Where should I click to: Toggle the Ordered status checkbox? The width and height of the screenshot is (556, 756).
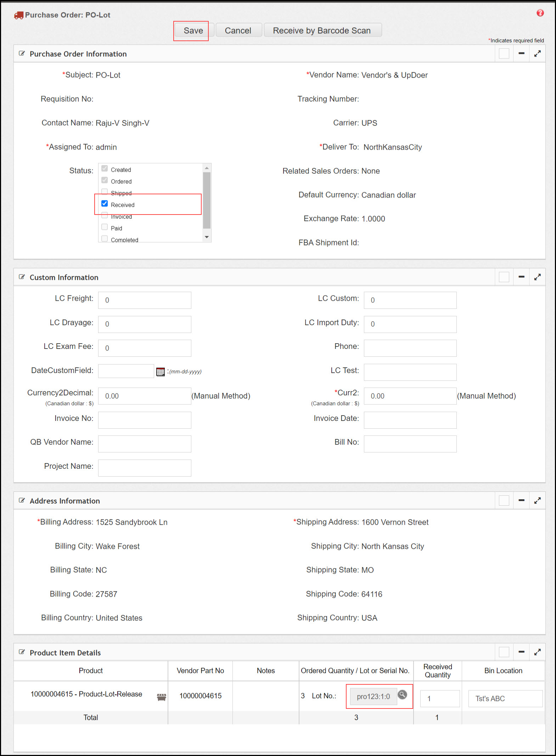[105, 180]
